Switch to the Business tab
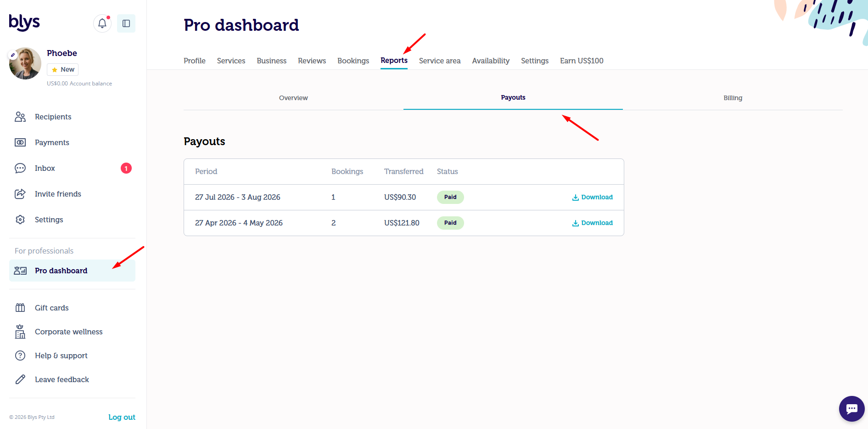The height and width of the screenshot is (429, 868). pos(272,61)
